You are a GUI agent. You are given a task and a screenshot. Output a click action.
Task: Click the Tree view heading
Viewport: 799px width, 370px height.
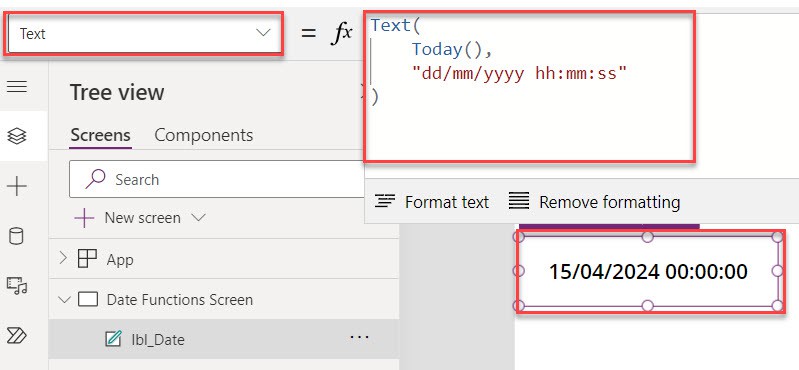[x=117, y=92]
